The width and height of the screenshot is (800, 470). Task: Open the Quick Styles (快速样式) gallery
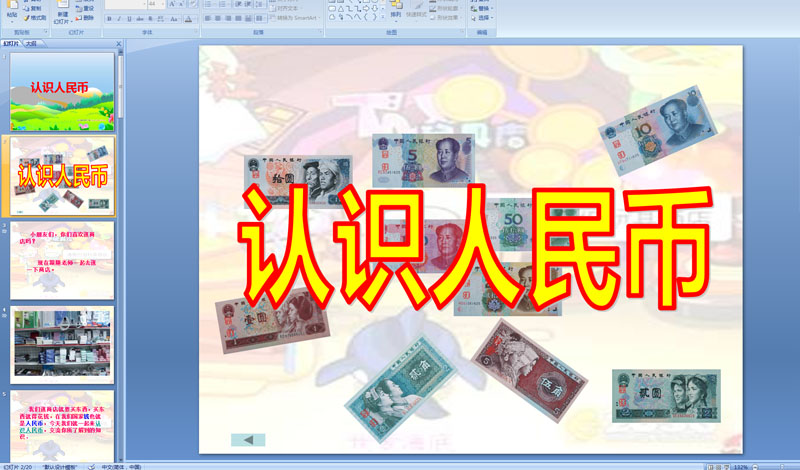416,10
